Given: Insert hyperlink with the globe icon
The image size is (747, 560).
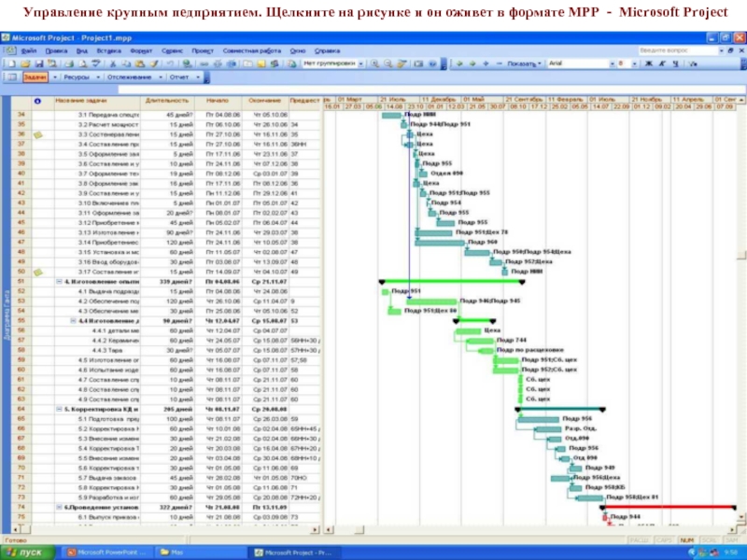Looking at the screenshot, I should pyautogui.click(x=188, y=63).
